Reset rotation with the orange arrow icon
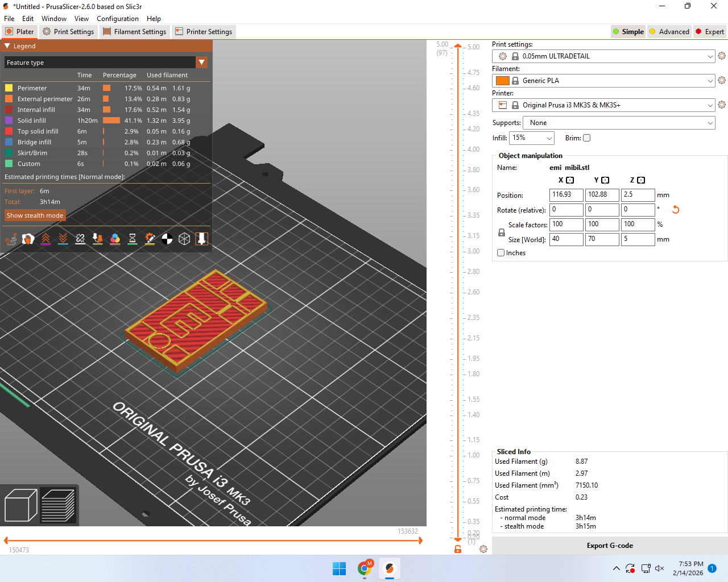This screenshot has height=582, width=728. 676,210
